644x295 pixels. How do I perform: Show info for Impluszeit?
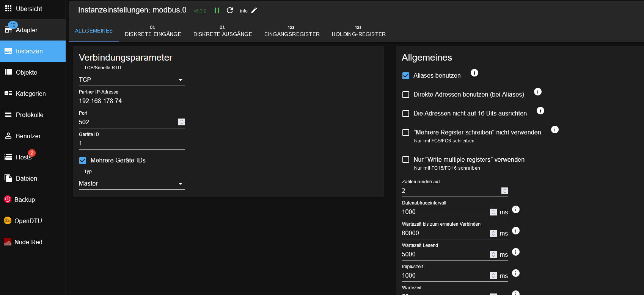pyautogui.click(x=516, y=273)
